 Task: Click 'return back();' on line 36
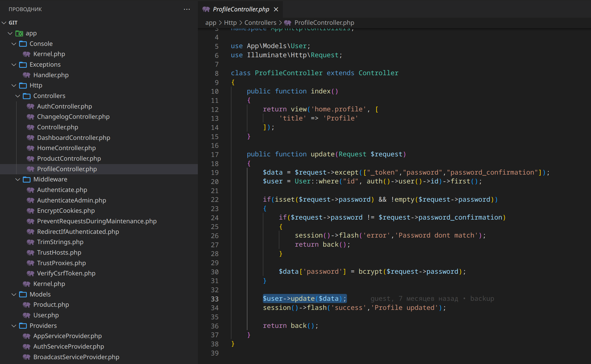click(291, 326)
